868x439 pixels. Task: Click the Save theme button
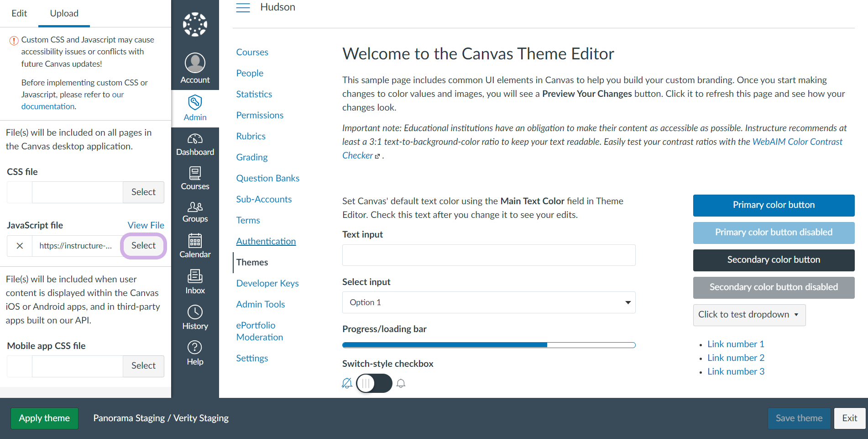coord(799,418)
